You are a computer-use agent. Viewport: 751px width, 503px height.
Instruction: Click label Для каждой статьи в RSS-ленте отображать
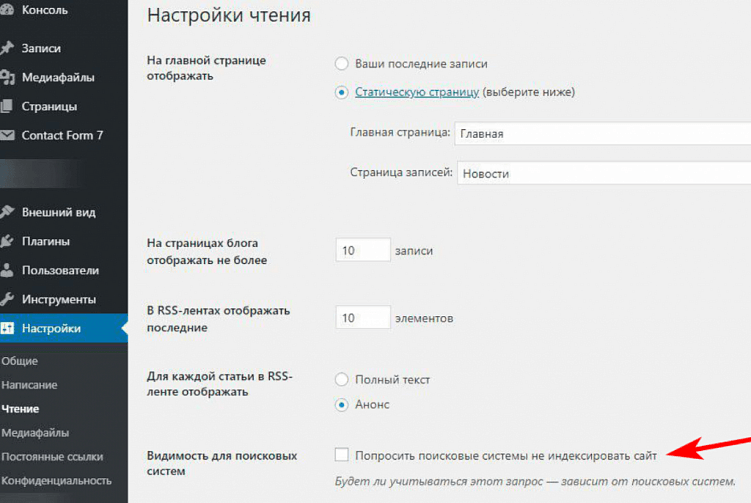click(x=219, y=384)
